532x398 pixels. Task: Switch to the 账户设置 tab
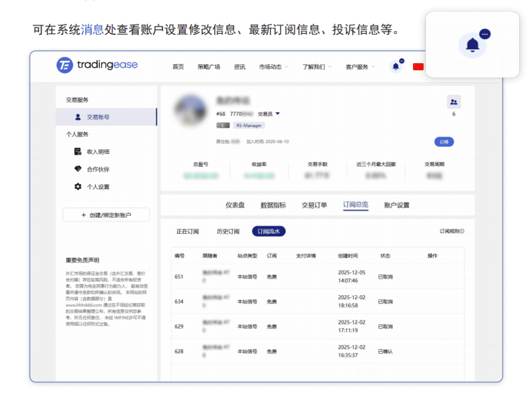(x=396, y=205)
